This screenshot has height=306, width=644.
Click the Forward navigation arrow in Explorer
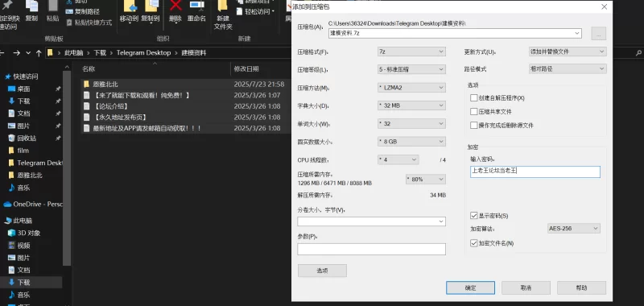(16, 53)
